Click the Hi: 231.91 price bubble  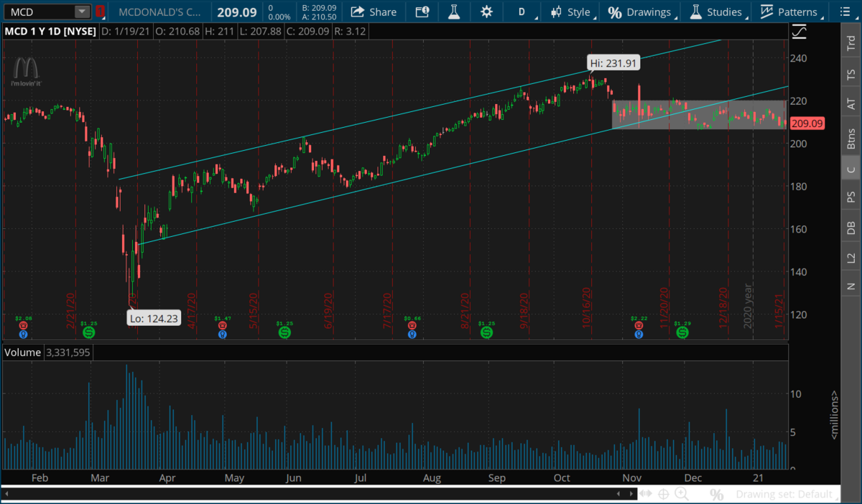click(x=613, y=63)
